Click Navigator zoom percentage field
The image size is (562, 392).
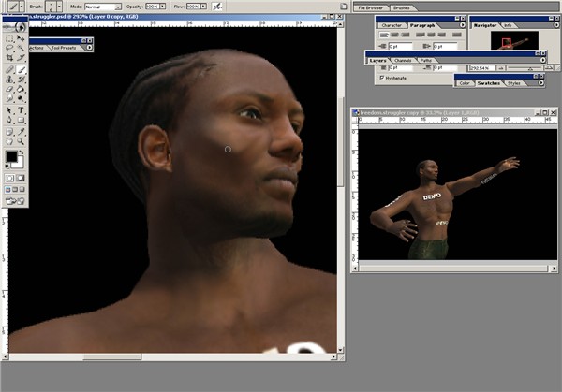point(482,68)
